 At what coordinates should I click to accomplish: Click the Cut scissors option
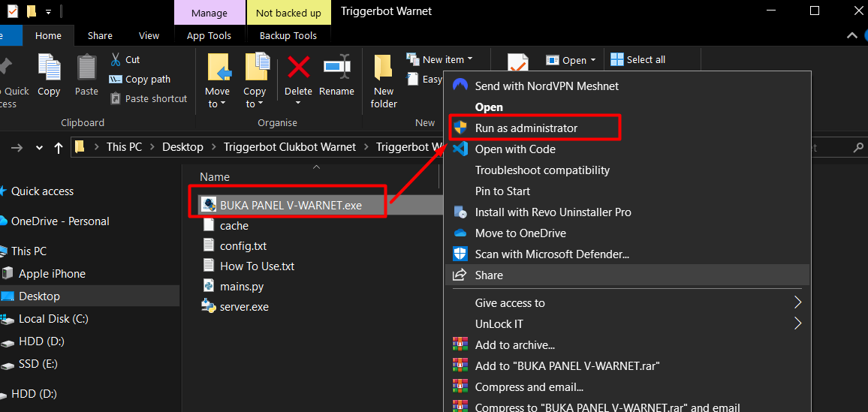point(125,59)
